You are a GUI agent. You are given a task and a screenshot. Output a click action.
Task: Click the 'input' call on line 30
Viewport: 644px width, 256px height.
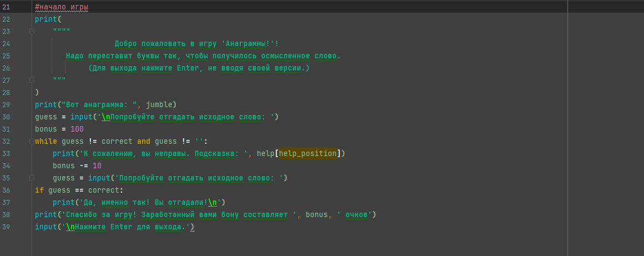[82, 117]
